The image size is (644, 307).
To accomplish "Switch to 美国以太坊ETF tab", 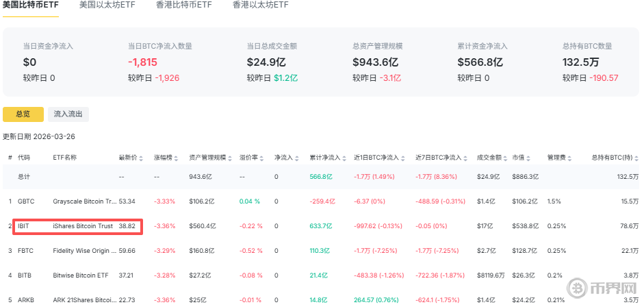I will (107, 5).
